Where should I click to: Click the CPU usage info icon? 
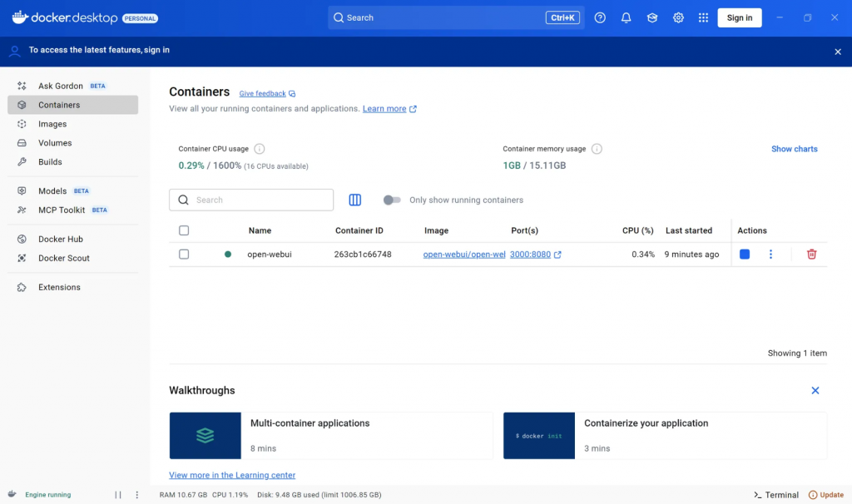[260, 149]
